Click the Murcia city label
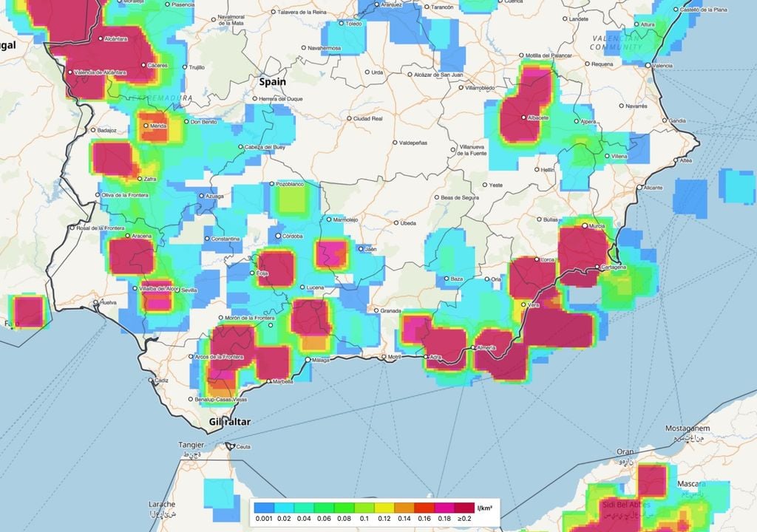Screen dimensions: 757x532 [597, 226]
